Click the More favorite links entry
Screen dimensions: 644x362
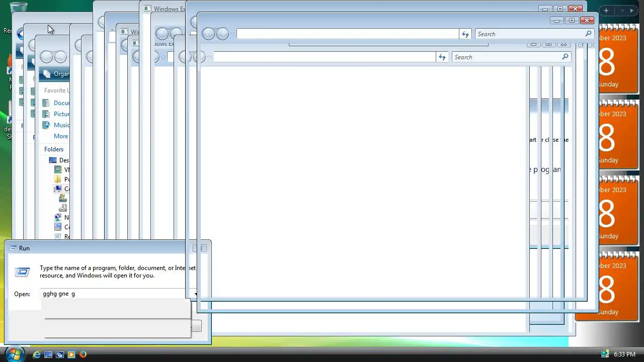pyautogui.click(x=61, y=136)
